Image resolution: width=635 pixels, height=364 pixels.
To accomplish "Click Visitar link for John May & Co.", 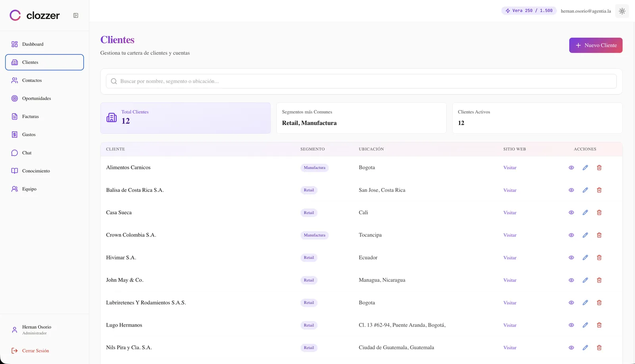I will [510, 280].
